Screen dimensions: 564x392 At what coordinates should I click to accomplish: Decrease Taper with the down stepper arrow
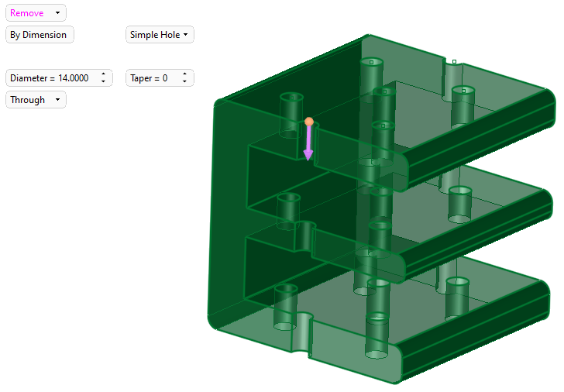point(185,82)
